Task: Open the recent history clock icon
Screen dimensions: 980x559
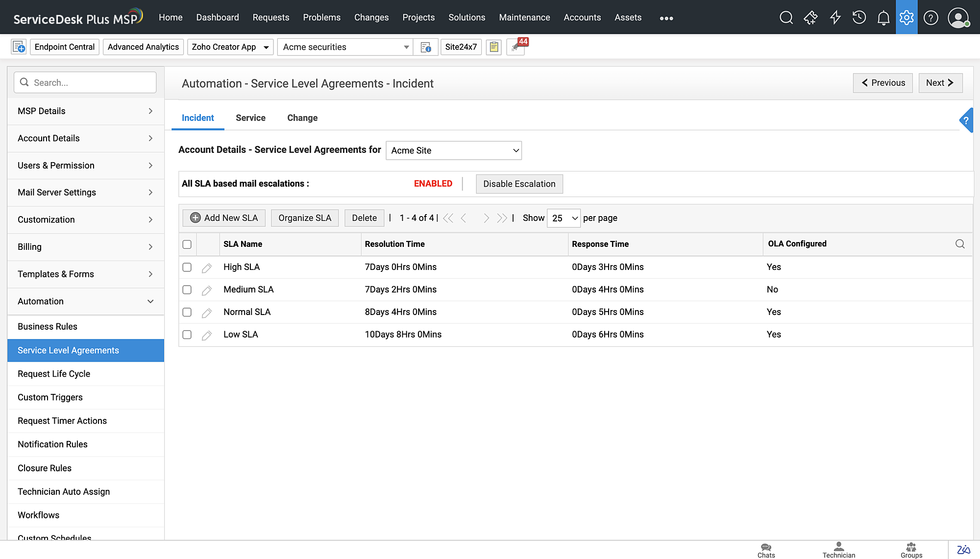Action: (x=859, y=18)
